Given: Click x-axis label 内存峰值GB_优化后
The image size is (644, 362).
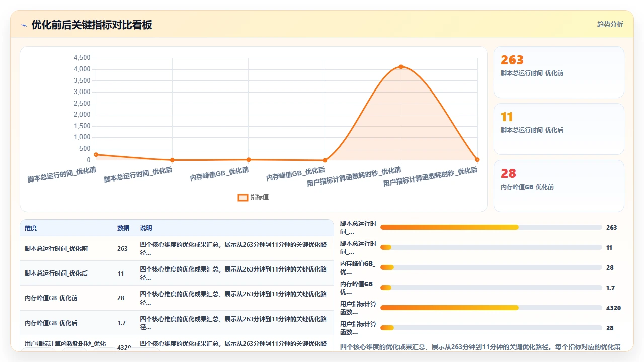Looking at the screenshot, I should [x=296, y=174].
